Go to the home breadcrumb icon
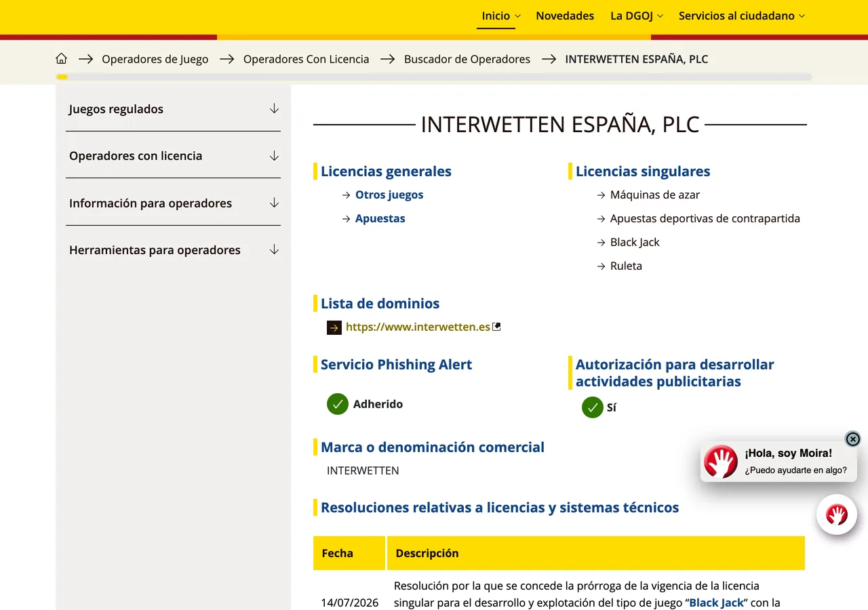868x610 pixels. point(62,59)
